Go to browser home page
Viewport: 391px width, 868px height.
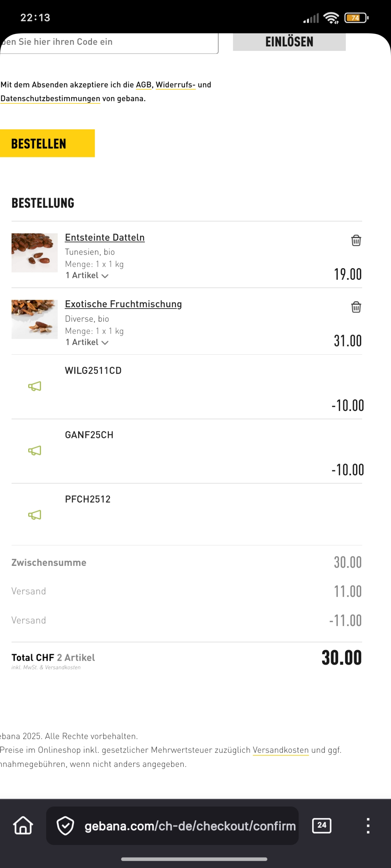pyautogui.click(x=23, y=826)
